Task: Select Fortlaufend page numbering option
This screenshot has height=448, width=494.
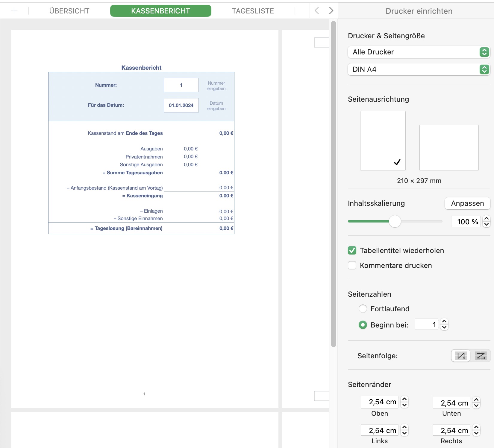Action: [x=363, y=309]
